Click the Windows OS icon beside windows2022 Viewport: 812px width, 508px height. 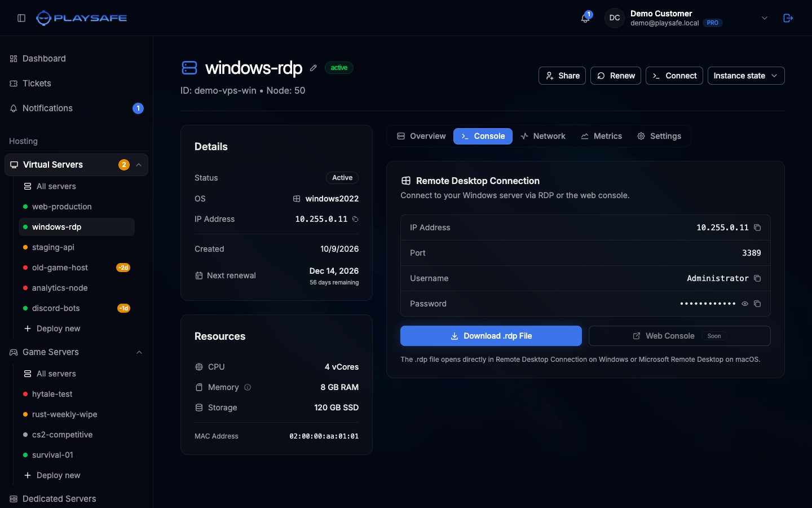[297, 199]
